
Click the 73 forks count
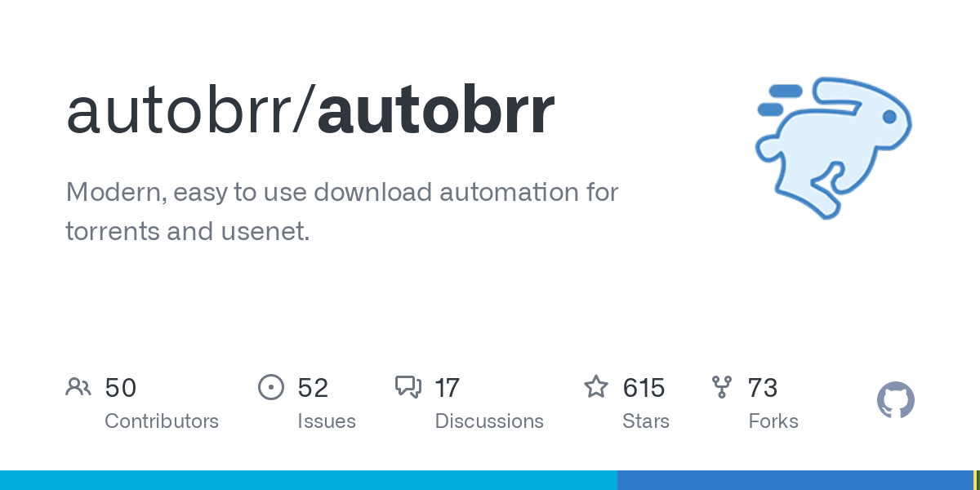pos(763,388)
